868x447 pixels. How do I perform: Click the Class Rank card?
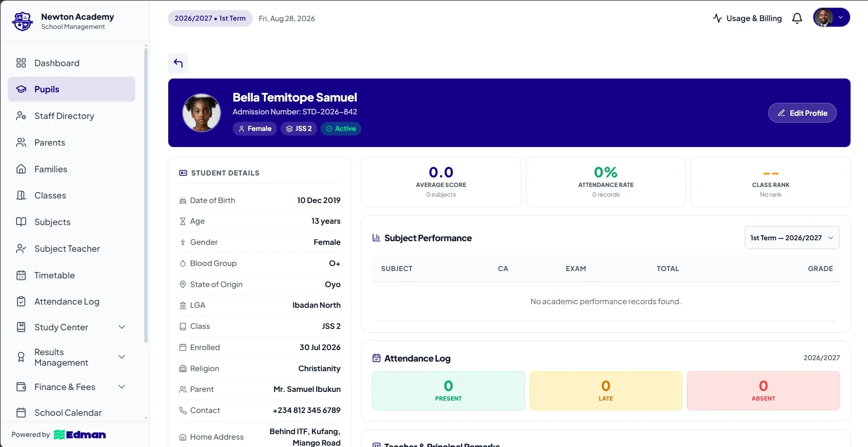[x=771, y=182]
